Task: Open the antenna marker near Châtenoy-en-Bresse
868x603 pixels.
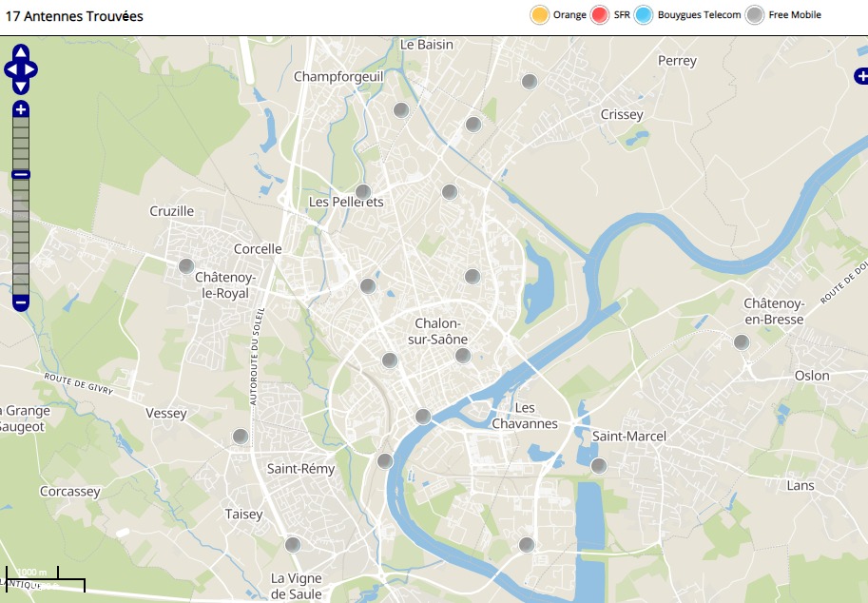Action: coord(742,341)
